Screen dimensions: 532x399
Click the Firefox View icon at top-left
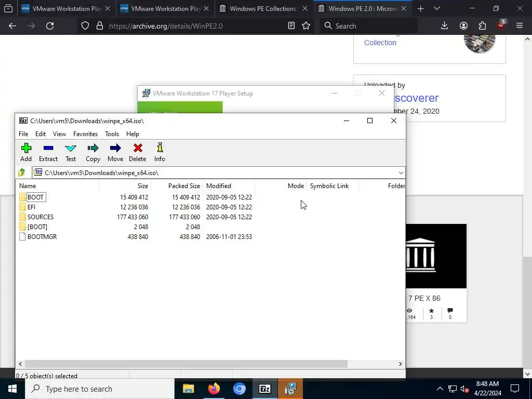click(x=8, y=8)
